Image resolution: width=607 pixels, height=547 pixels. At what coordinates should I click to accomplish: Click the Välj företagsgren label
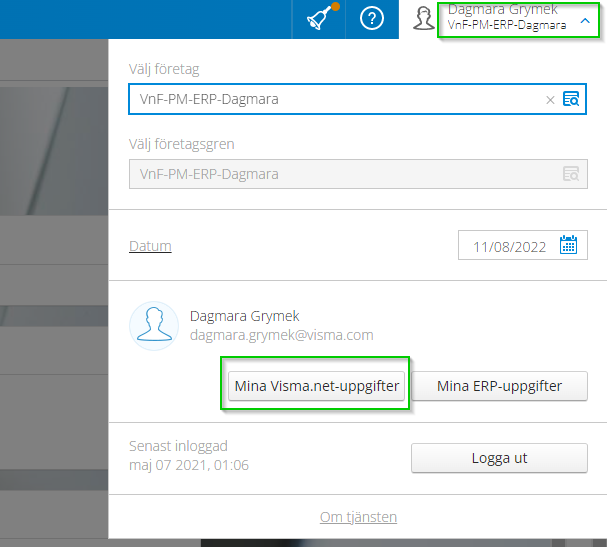pos(182,144)
